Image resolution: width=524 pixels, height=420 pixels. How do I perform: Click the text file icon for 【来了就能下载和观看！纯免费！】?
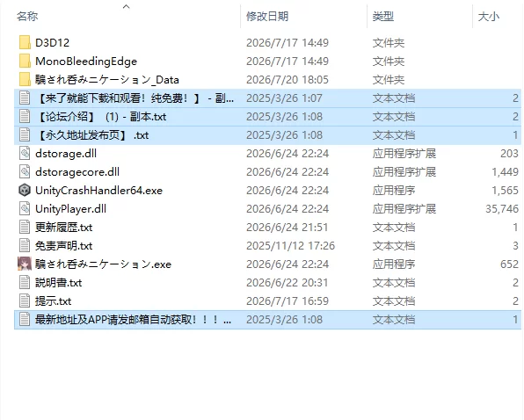pyautogui.click(x=25, y=98)
